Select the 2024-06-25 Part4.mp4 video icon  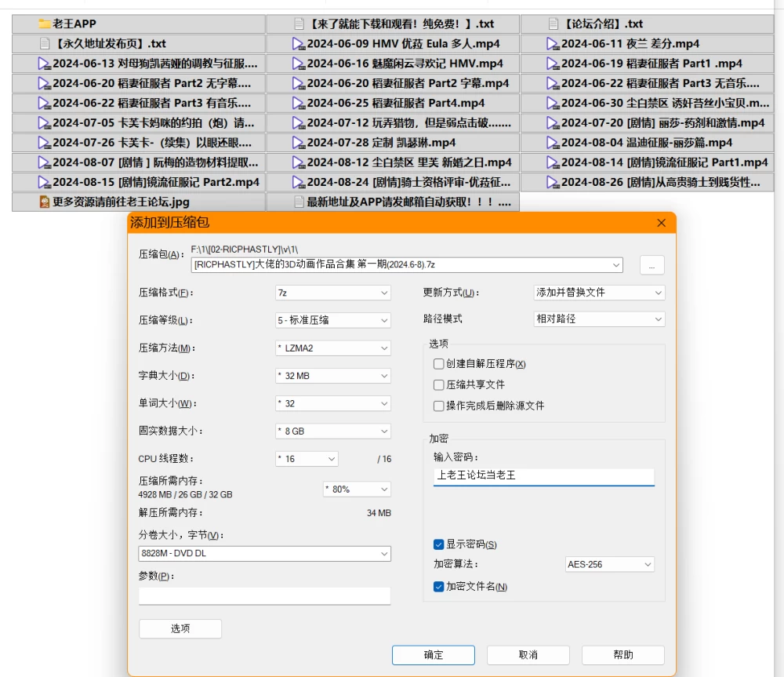(x=299, y=103)
